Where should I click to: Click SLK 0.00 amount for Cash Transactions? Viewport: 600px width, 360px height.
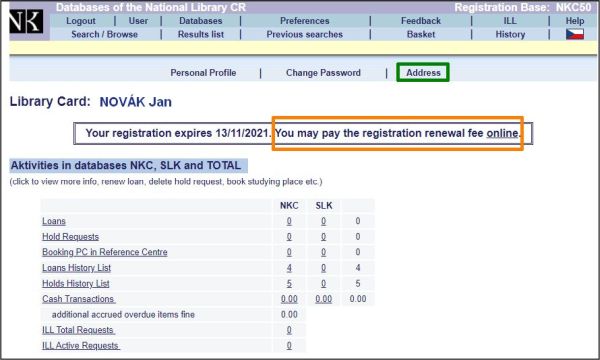[324, 299]
